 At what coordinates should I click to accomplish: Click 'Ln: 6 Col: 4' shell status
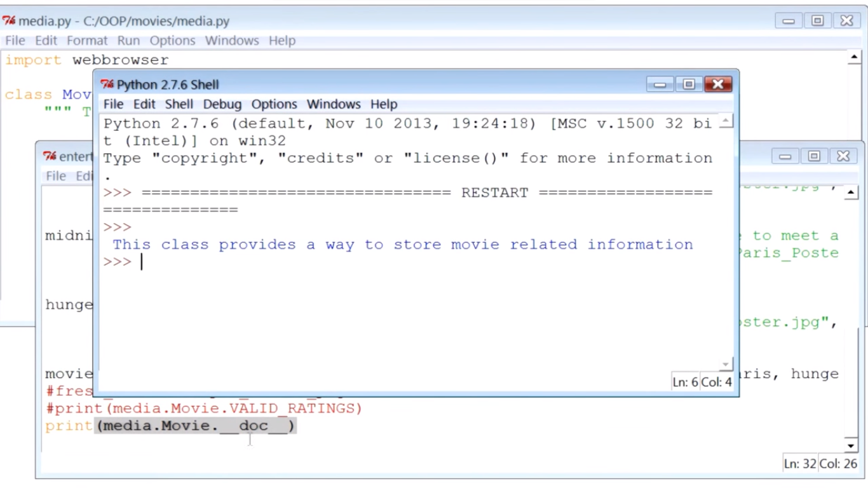point(702,383)
